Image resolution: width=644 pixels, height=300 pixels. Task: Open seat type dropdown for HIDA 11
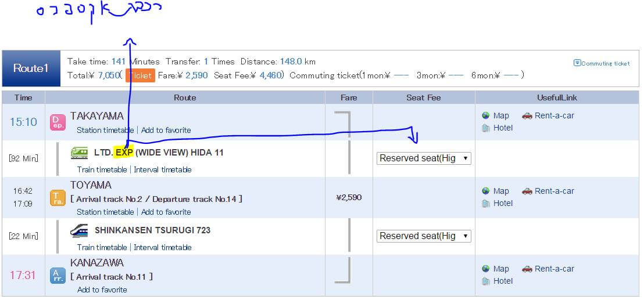click(424, 158)
